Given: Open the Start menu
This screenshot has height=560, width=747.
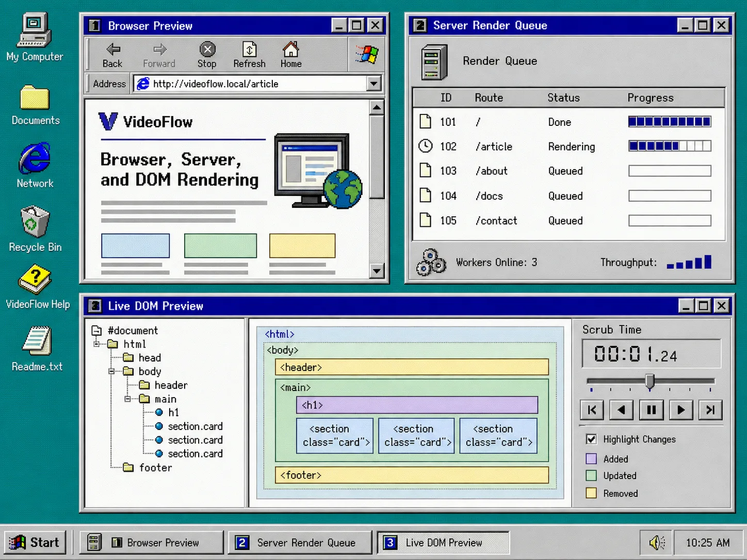Looking at the screenshot, I should (x=35, y=542).
